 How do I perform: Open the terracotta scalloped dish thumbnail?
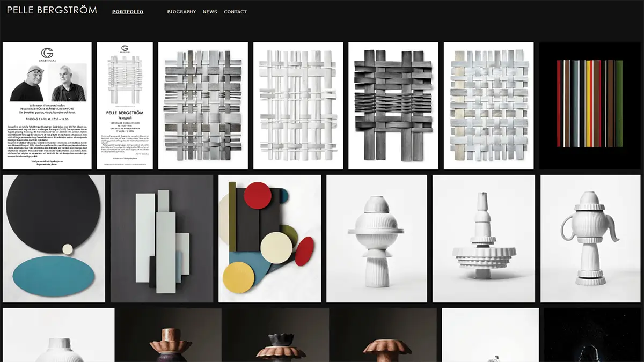click(385, 335)
